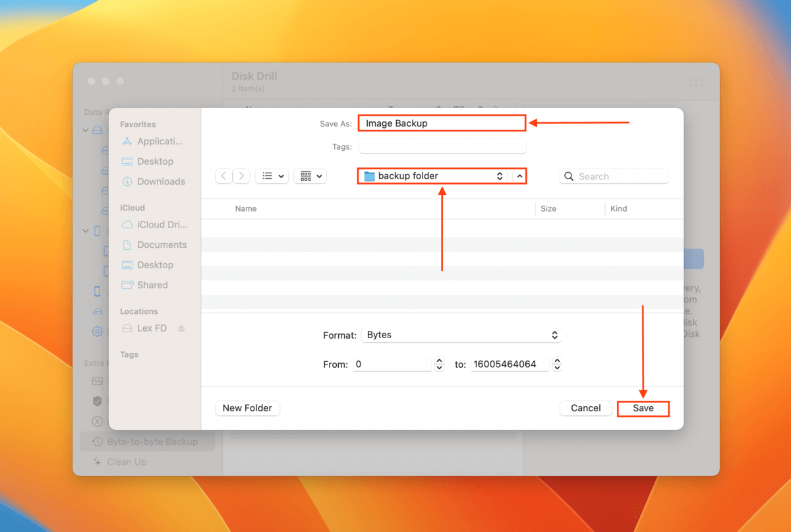Open the Shared folder
The width and height of the screenshot is (791, 532).
pos(144,285)
